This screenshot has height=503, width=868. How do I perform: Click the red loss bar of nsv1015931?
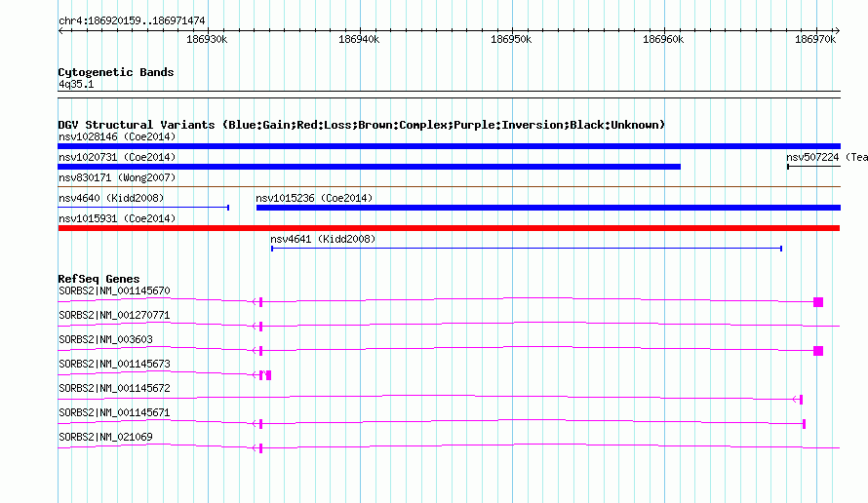[x=449, y=228]
